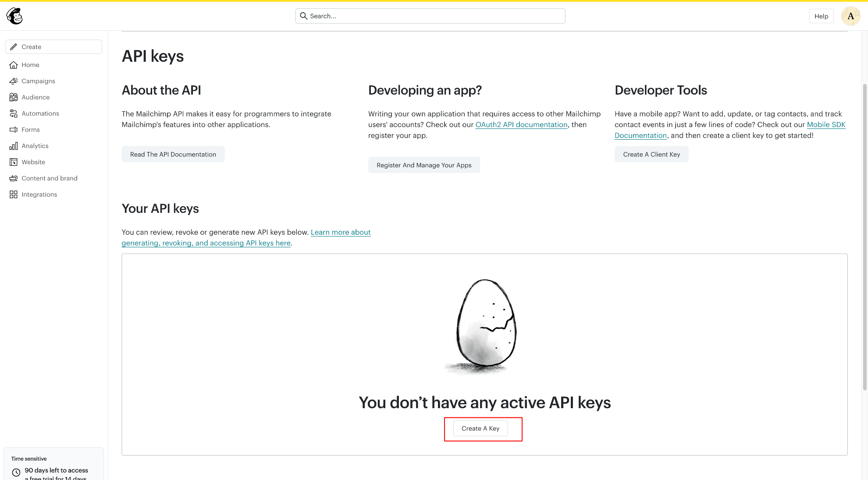The height and width of the screenshot is (480, 868).
Task: Navigate to Automations
Action: tap(40, 113)
